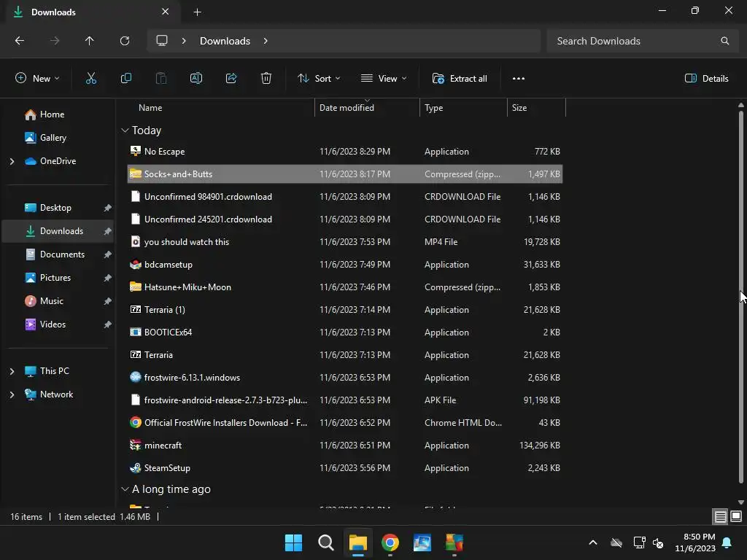Open the New dropdown menu
Image resolution: width=747 pixels, height=560 pixels.
tap(37, 79)
